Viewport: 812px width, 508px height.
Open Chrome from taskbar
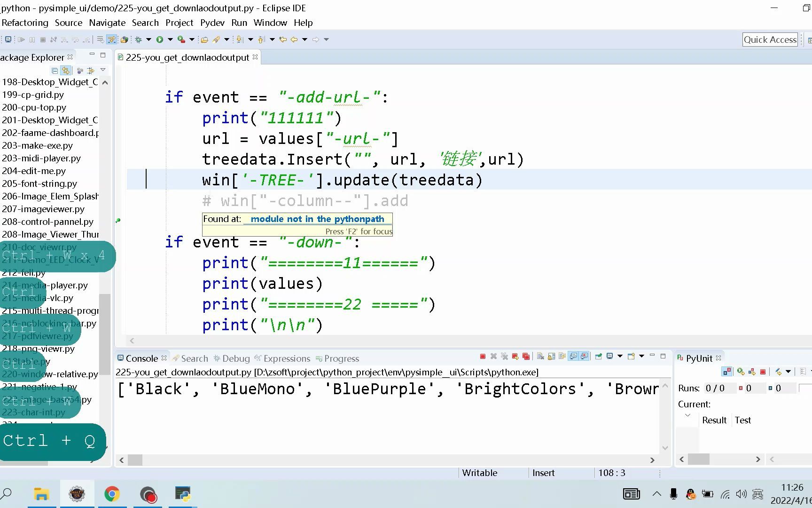[112, 494]
